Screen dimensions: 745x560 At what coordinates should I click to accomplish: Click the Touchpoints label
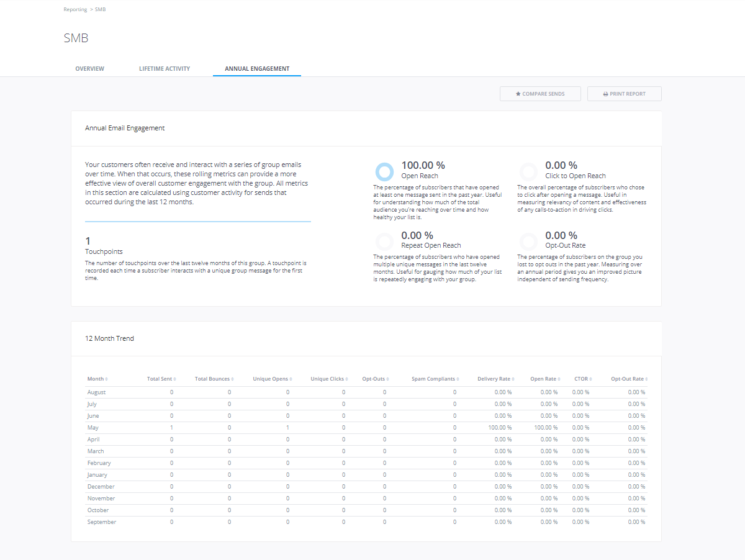pos(104,252)
